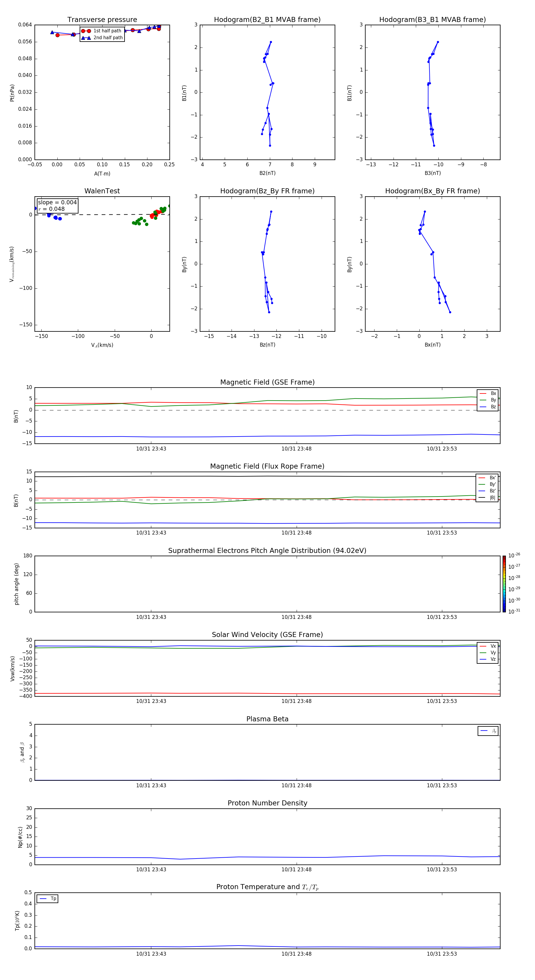Click the topmost data point in B2_B1 hodogram
Viewport: 535px width, 980px height.
[271, 42]
